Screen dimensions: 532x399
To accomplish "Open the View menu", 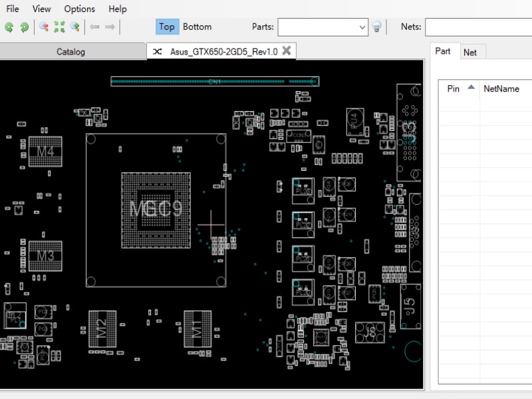I will [41, 9].
